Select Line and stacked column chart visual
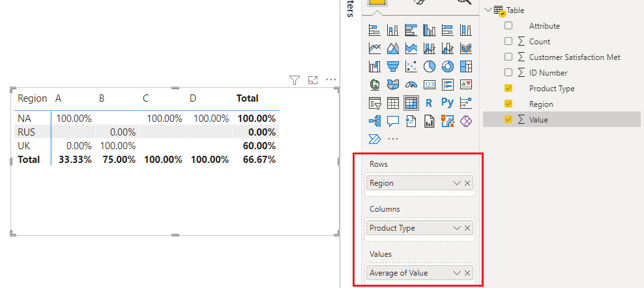644x288 pixels. [x=430, y=48]
